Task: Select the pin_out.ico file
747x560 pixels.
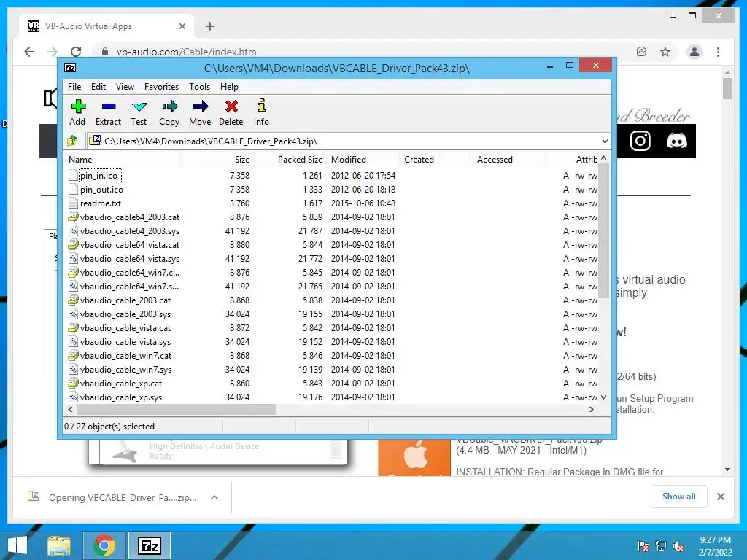Action: tap(101, 190)
